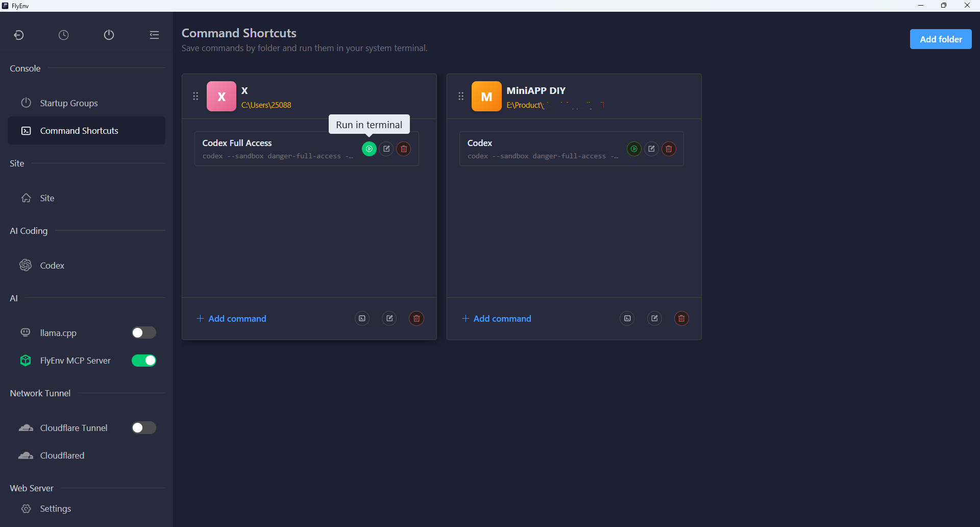Image resolution: width=980 pixels, height=527 pixels.
Task: Add command to MiniAPP DIY folder
Action: click(x=497, y=319)
